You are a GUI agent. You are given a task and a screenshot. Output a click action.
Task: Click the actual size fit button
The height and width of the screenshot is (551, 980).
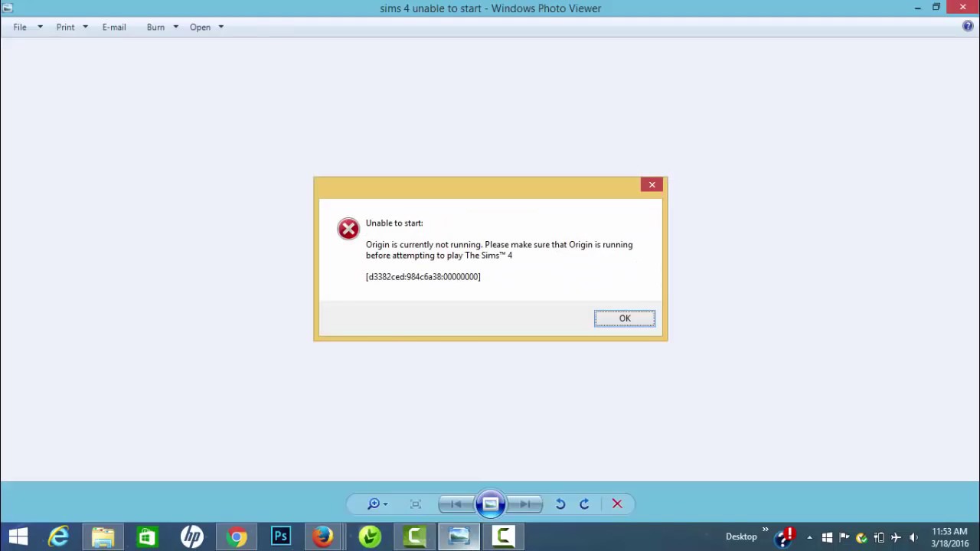[x=416, y=504]
